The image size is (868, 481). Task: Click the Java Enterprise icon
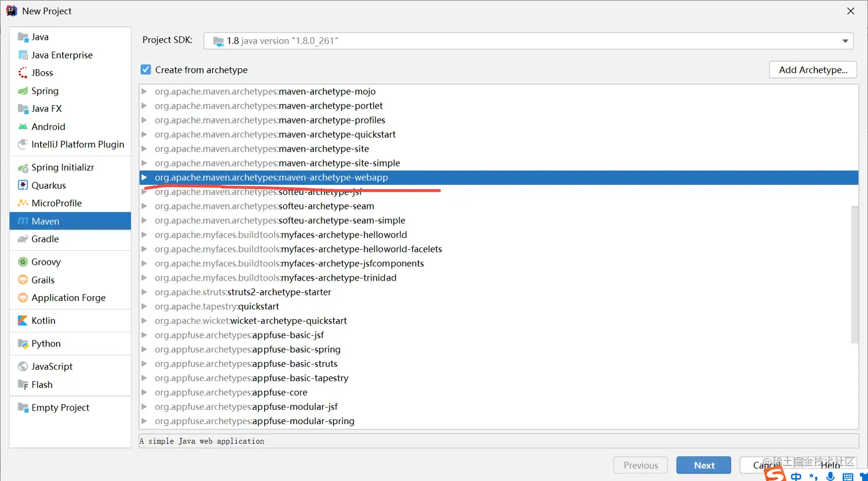click(23, 55)
